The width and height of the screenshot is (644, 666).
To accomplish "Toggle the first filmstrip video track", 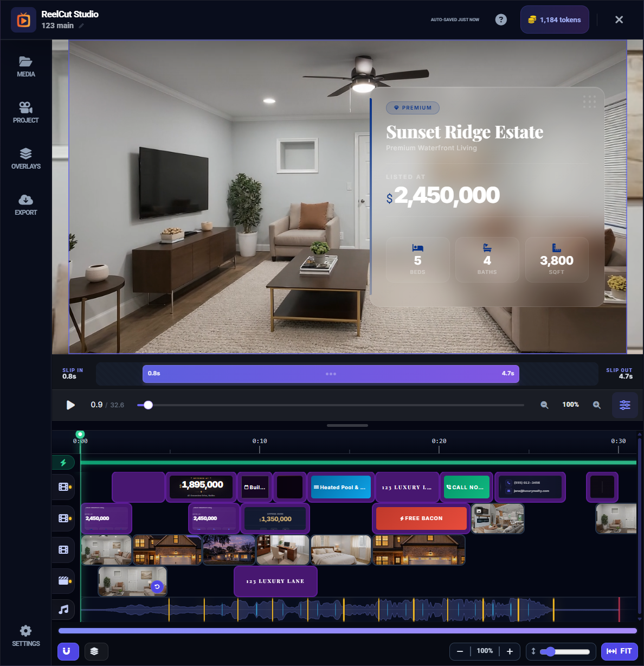I will tap(63, 487).
